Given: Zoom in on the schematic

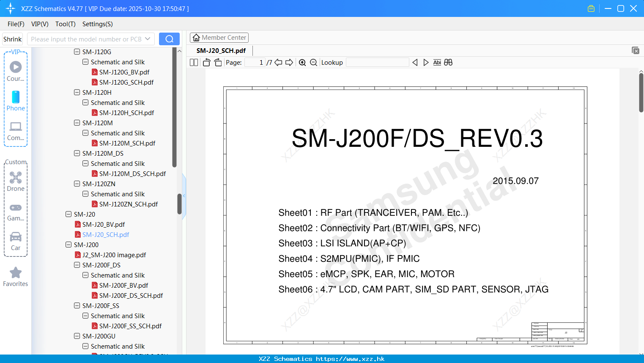Looking at the screenshot, I should point(302,62).
